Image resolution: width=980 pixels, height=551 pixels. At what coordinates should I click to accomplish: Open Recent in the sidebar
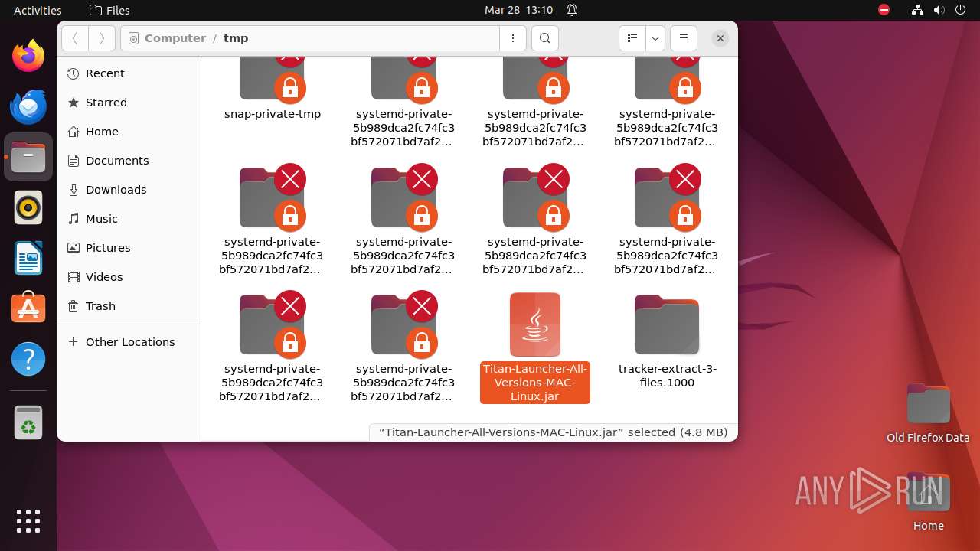[129, 73]
